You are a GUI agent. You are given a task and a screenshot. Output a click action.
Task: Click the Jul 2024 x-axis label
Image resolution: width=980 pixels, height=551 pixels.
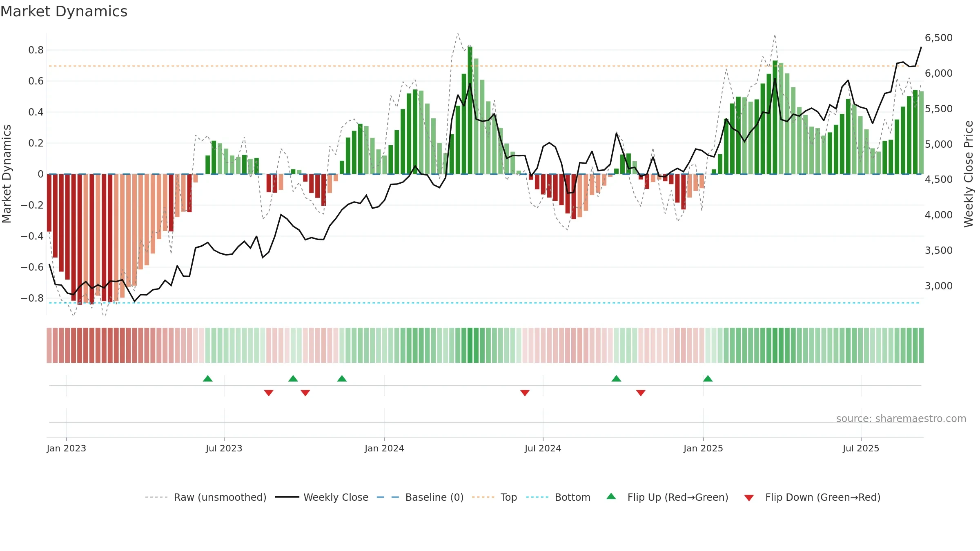543,448
